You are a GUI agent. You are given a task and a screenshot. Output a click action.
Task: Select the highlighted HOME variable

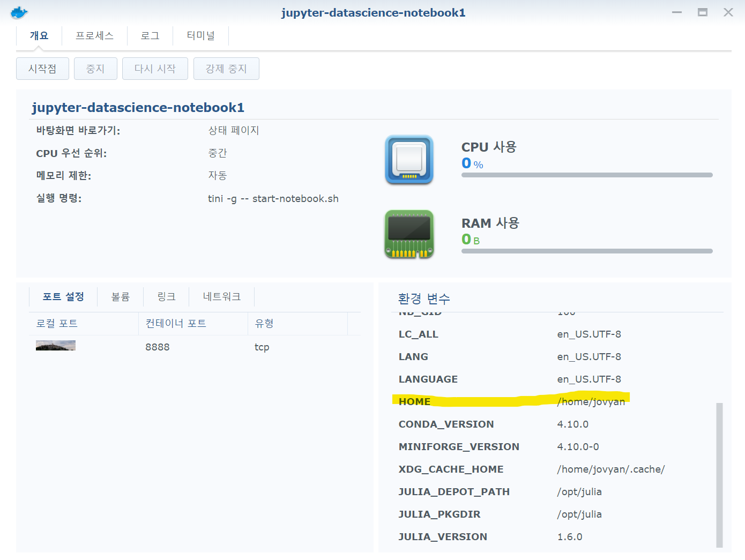(x=415, y=401)
